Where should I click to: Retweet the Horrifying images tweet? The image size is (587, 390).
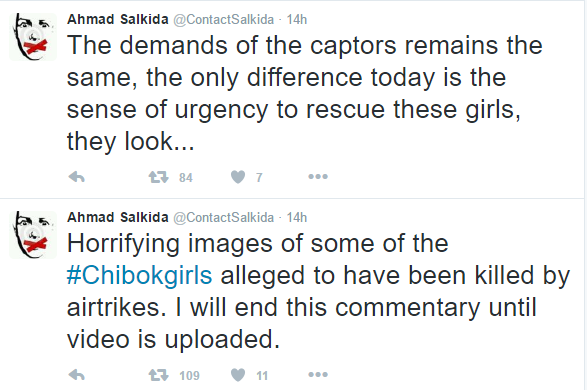(x=159, y=375)
